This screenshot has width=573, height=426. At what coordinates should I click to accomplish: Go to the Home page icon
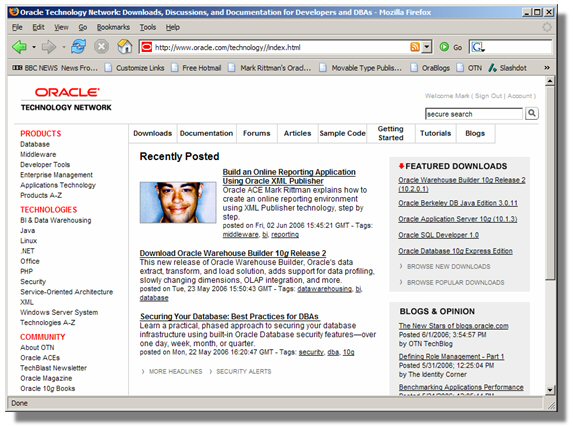click(x=125, y=47)
